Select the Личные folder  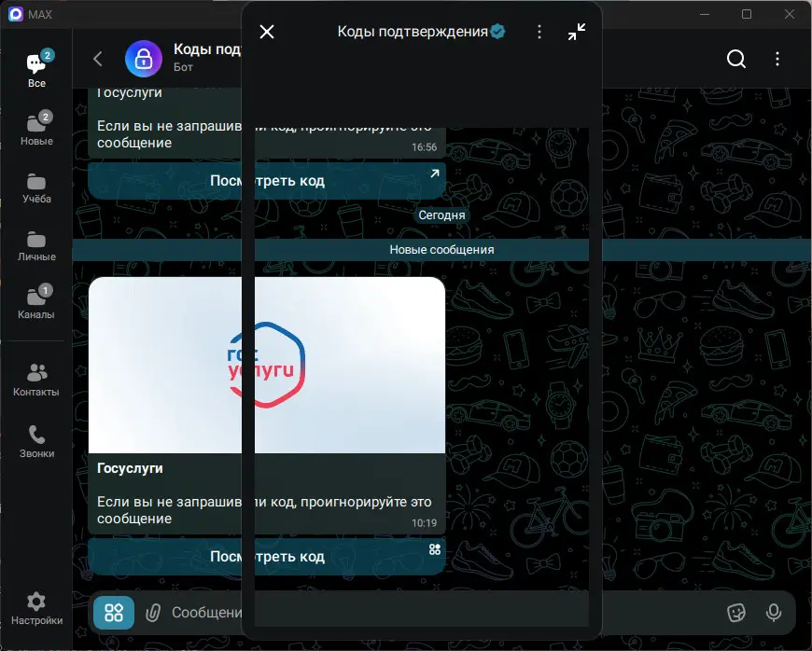click(x=36, y=246)
